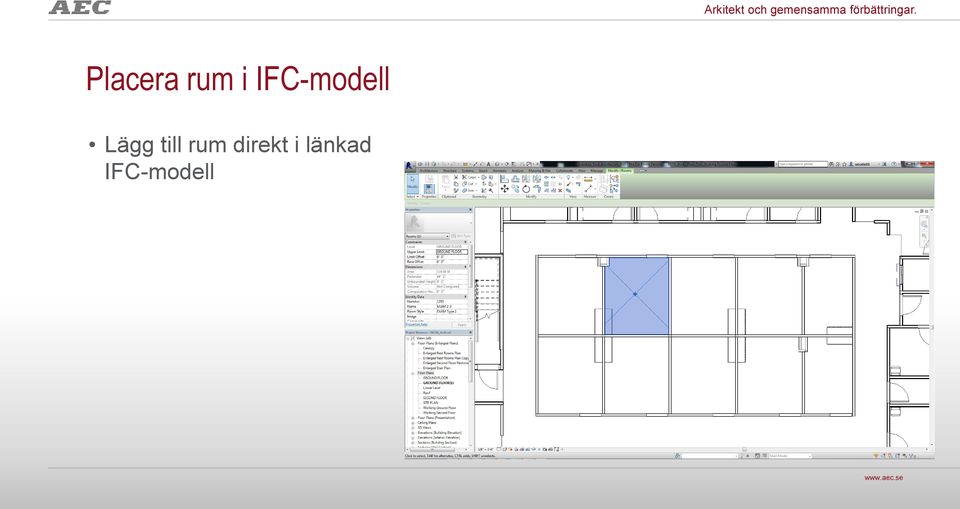Select the Modify tool in ribbon
Image resolution: width=960 pixels, height=509 pixels.
click(x=413, y=184)
